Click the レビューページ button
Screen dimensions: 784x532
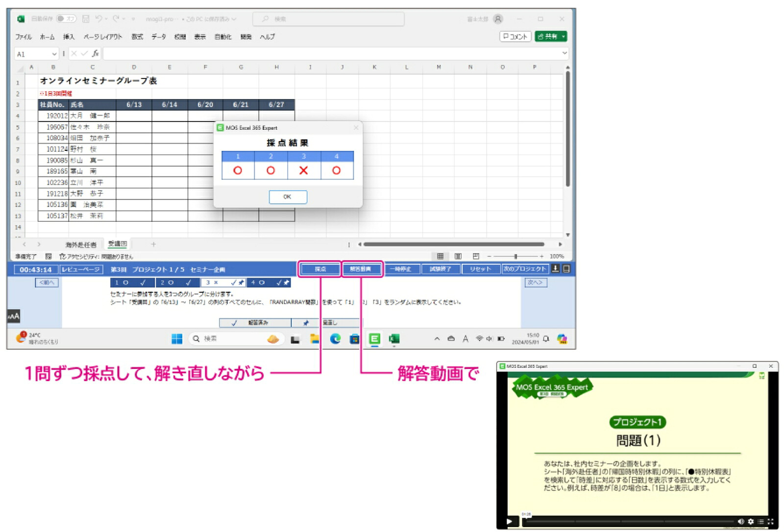tap(81, 269)
